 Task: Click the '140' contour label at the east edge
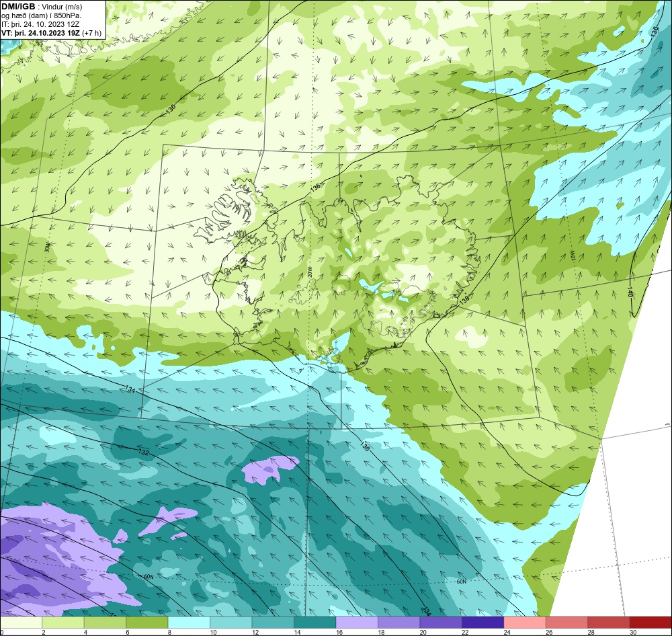[x=630, y=293]
